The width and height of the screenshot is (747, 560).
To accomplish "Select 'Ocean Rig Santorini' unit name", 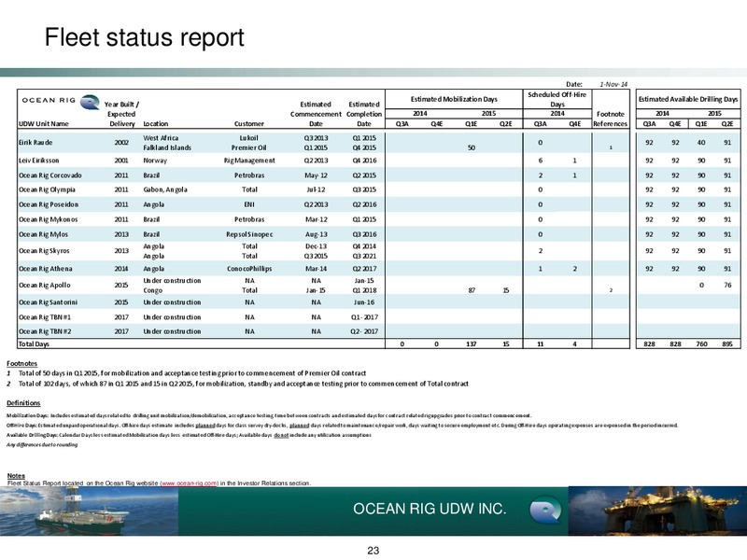I will [x=49, y=302].
